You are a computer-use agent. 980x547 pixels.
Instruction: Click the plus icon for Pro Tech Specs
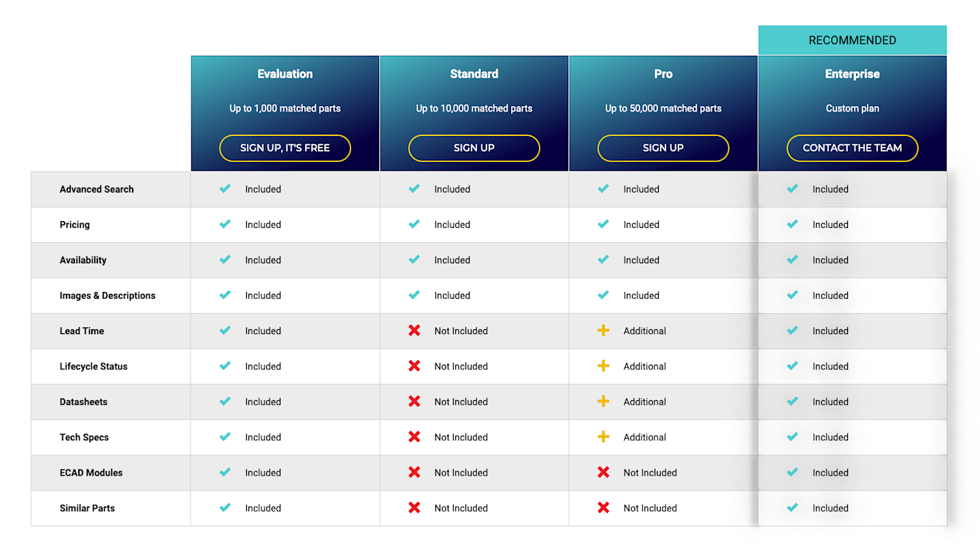(x=603, y=437)
